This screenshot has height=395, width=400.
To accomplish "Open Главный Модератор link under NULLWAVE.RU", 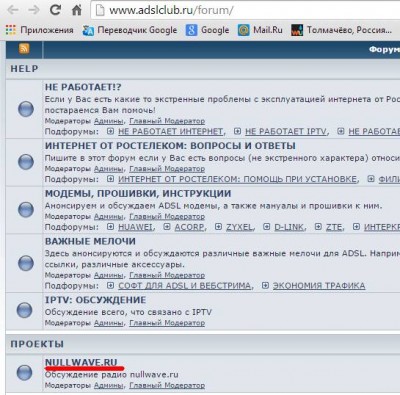I will 167,385.
